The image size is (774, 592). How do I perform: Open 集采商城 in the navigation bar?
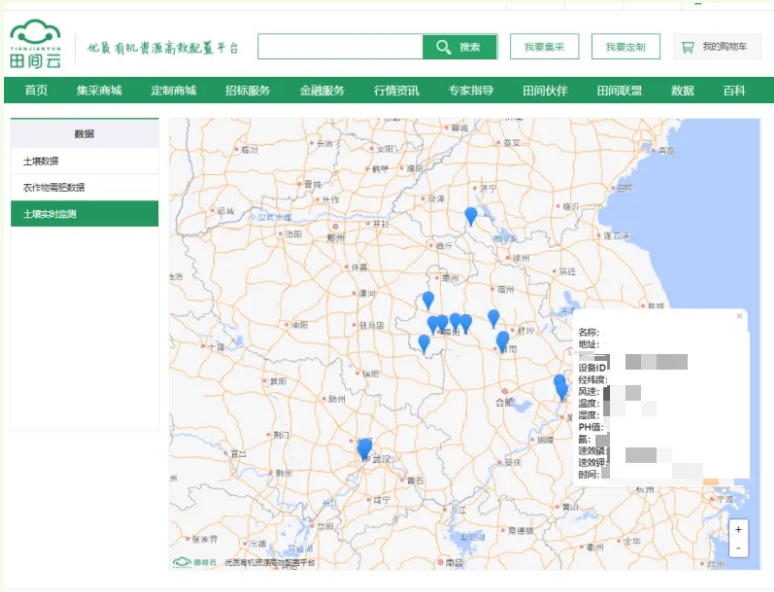point(99,91)
